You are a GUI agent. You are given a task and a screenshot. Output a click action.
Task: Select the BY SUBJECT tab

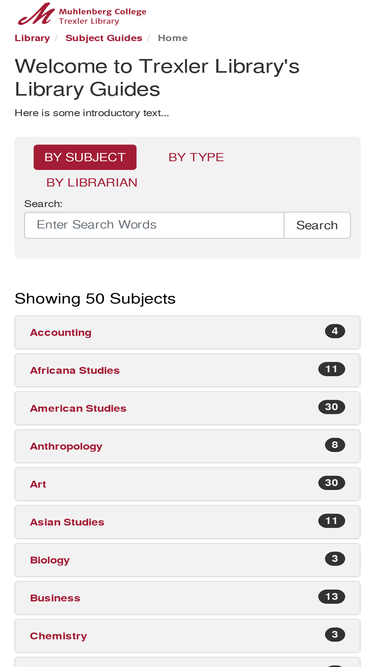click(85, 157)
